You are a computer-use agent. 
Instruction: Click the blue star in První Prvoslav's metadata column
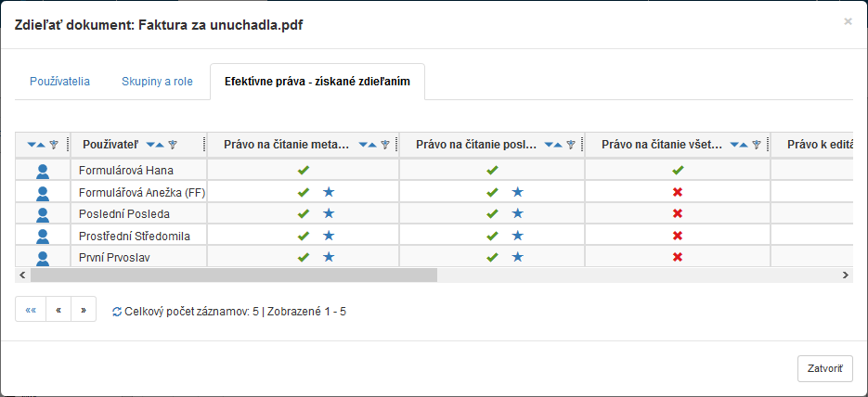point(329,257)
